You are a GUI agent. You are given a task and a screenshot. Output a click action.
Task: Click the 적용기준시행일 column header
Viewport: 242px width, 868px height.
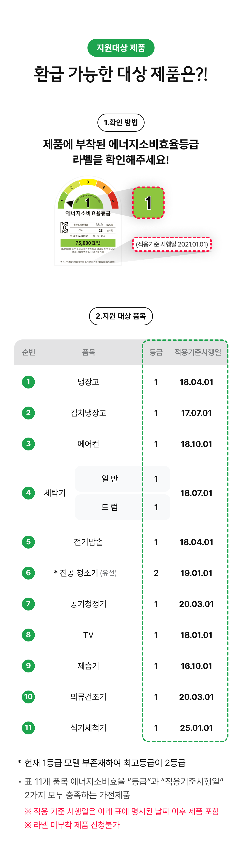pyautogui.click(x=197, y=352)
